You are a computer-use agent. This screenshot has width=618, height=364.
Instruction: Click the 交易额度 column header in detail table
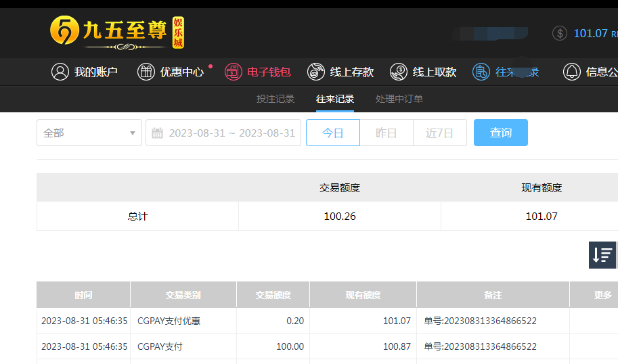point(273,295)
